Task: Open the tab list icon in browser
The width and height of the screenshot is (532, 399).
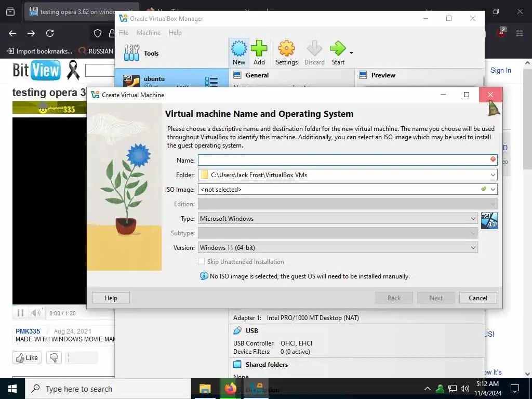Action: pyautogui.click(x=10, y=12)
